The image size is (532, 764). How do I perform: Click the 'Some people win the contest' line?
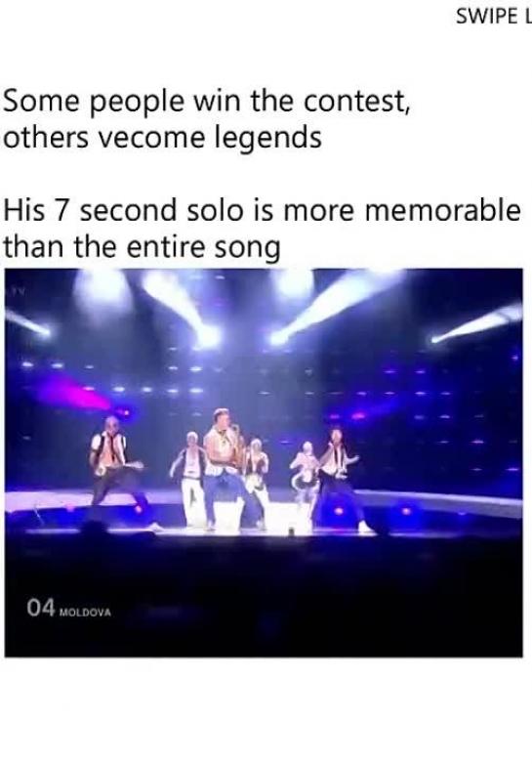(x=206, y=102)
